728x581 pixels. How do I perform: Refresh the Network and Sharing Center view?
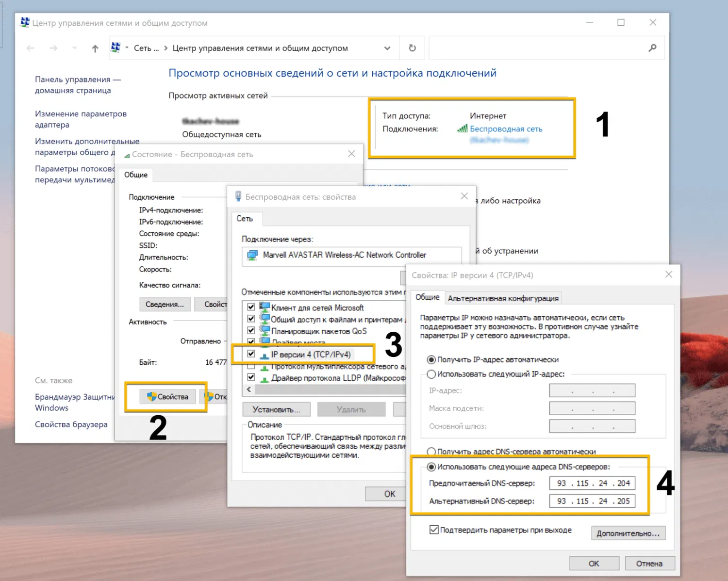click(412, 48)
